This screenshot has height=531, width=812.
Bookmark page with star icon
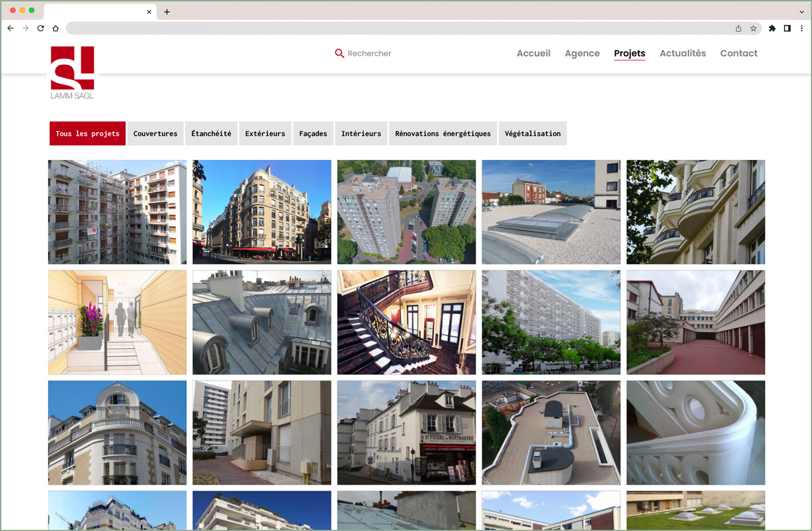(753, 28)
